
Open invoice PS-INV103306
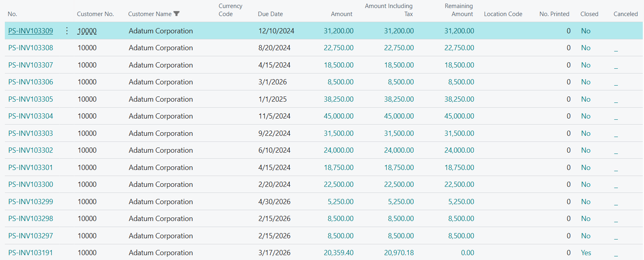pyautogui.click(x=31, y=82)
